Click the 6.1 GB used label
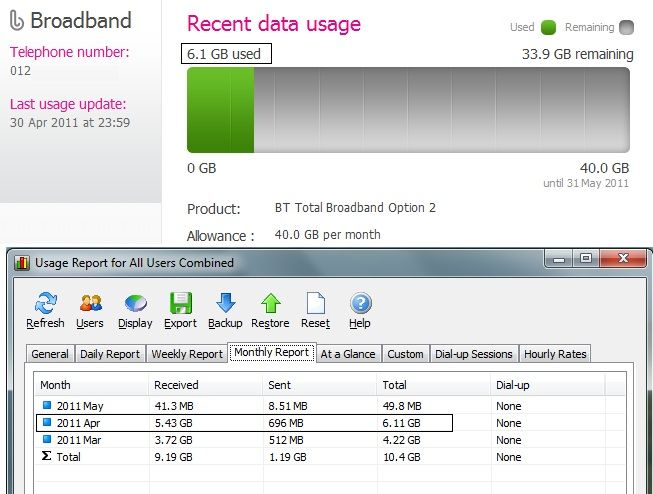 (224, 54)
